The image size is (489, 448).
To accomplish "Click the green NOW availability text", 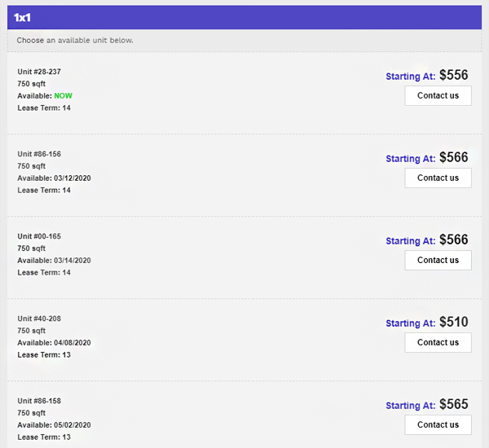I will pyautogui.click(x=64, y=96).
